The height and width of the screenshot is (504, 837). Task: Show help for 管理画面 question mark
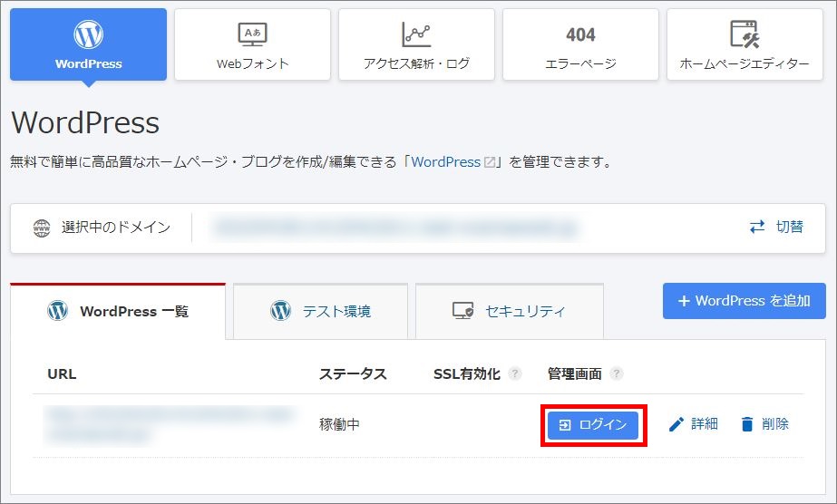click(x=616, y=373)
